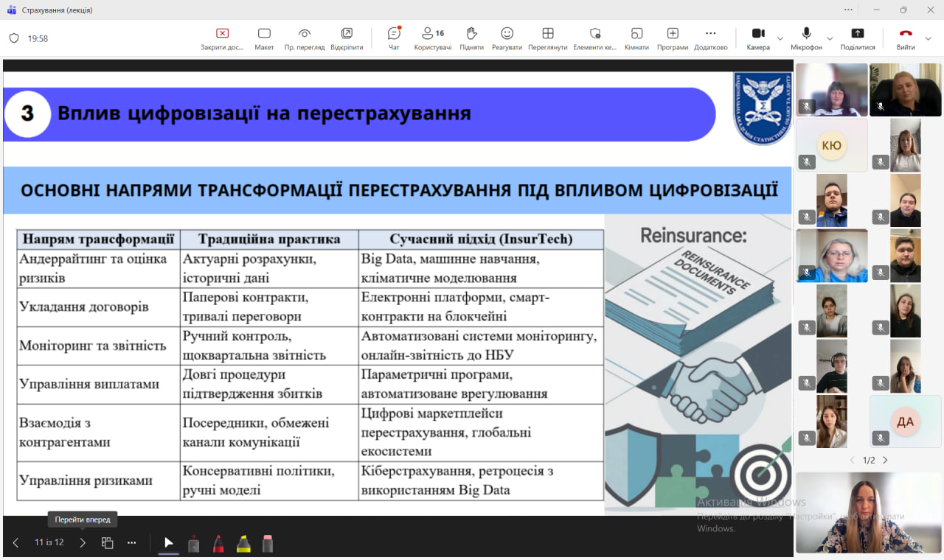
Task: Select the eraser tool
Action: coord(268,543)
